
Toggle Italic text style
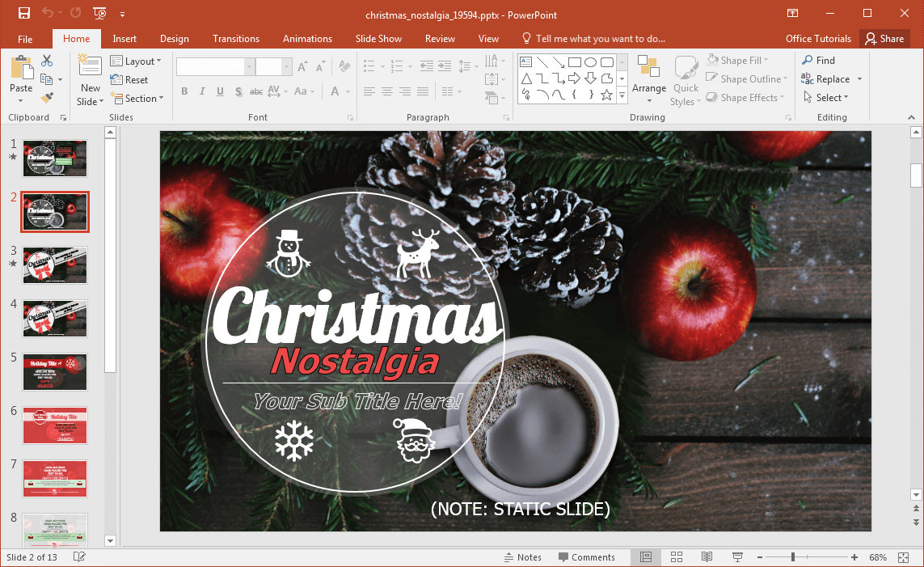(202, 91)
